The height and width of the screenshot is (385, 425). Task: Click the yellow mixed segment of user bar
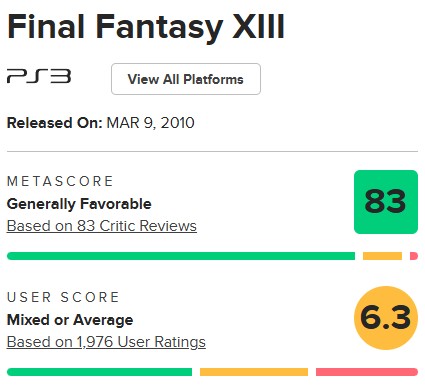pos(254,372)
